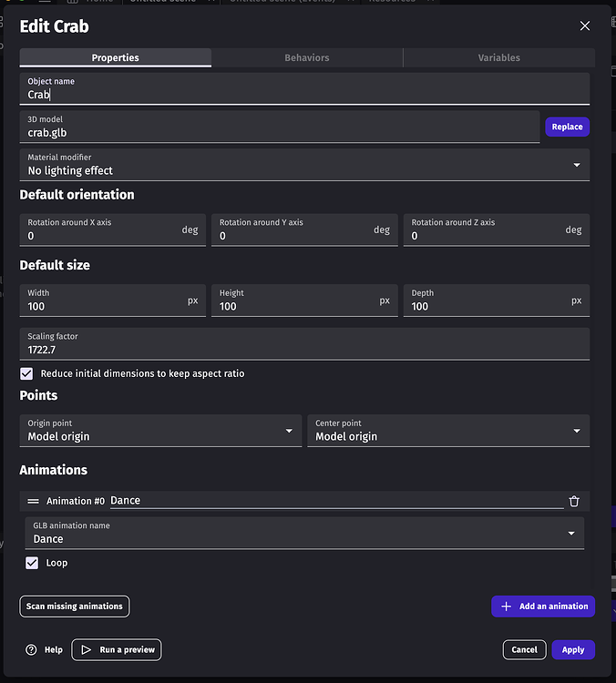Open the Variables tab

(499, 58)
